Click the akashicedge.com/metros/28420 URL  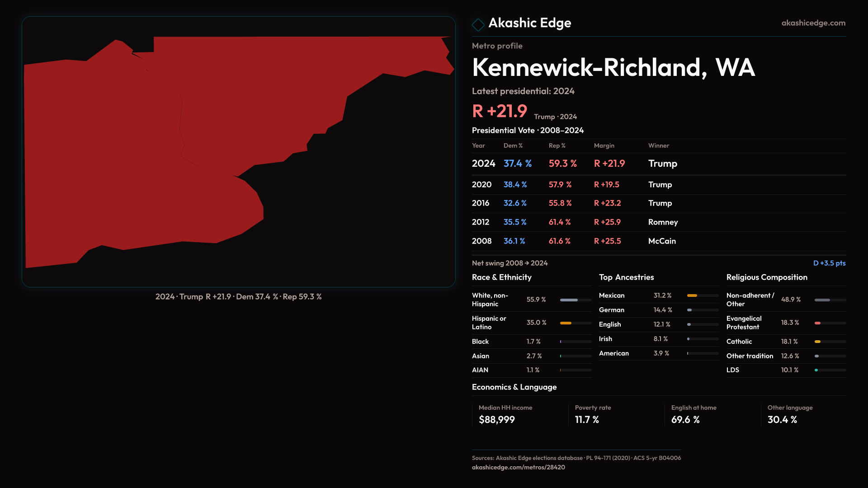(518, 467)
